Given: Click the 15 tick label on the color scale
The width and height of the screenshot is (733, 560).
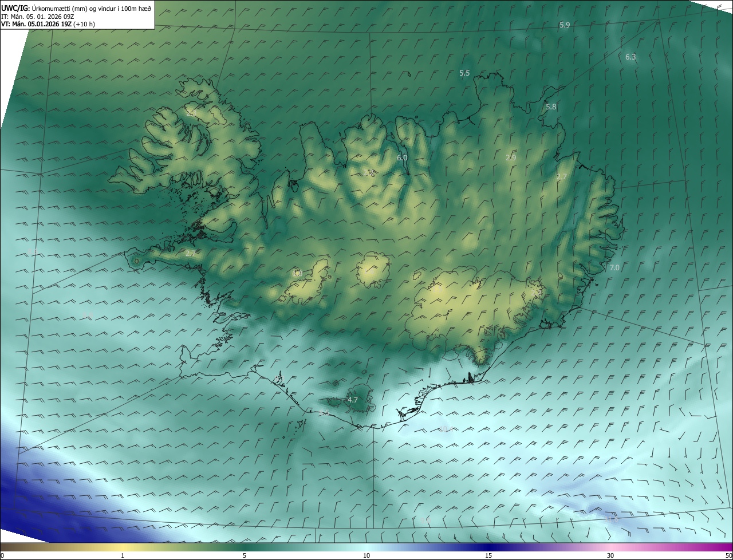Looking at the screenshot, I should click(x=488, y=556).
